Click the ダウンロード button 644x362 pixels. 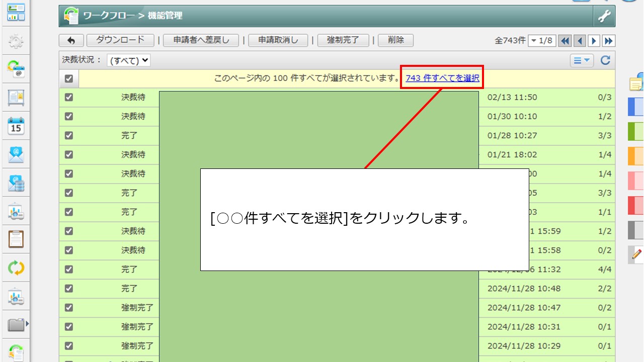tap(120, 41)
